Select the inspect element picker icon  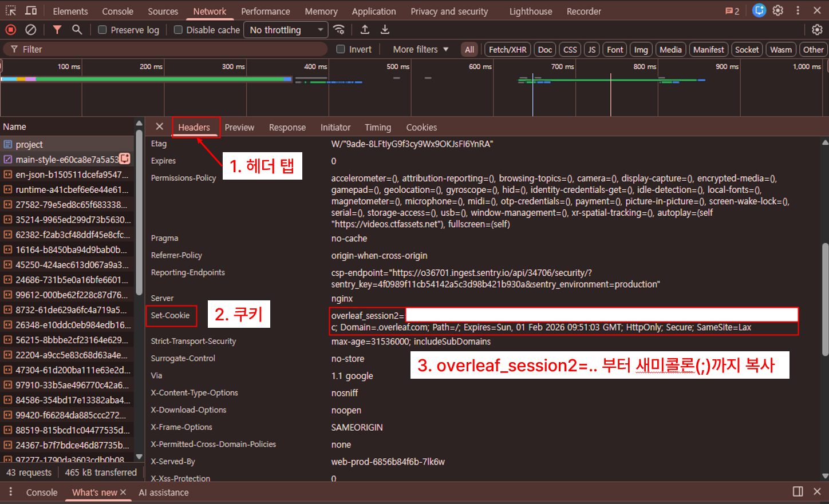tap(11, 11)
